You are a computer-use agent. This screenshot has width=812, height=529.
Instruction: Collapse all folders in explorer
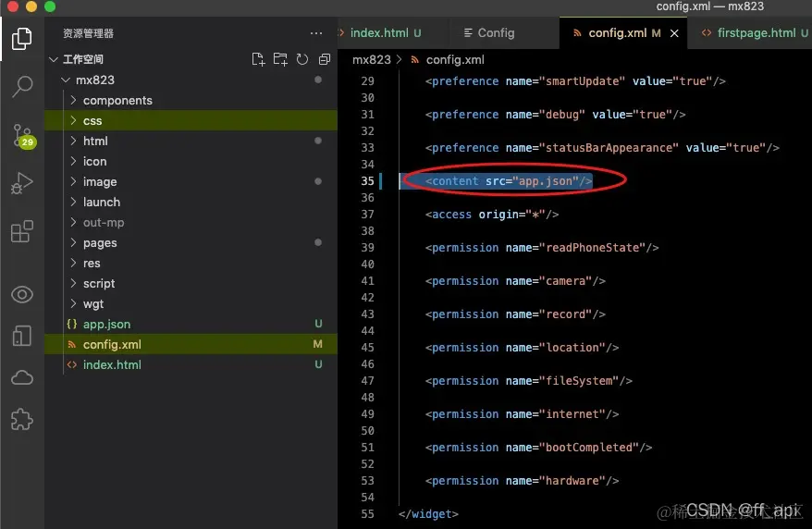pos(325,59)
